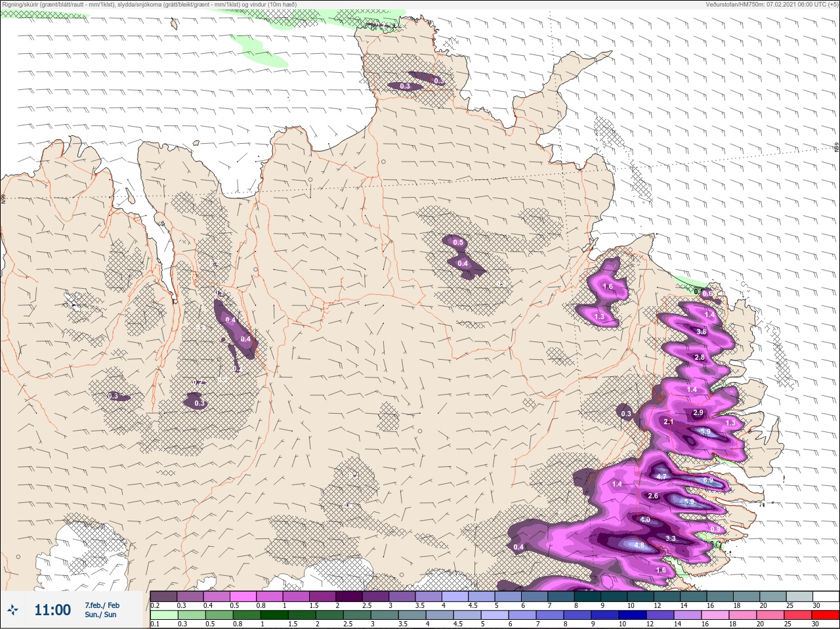Click the 0.6 precipitation value on the map
The image size is (840, 629).
pyautogui.click(x=707, y=294)
